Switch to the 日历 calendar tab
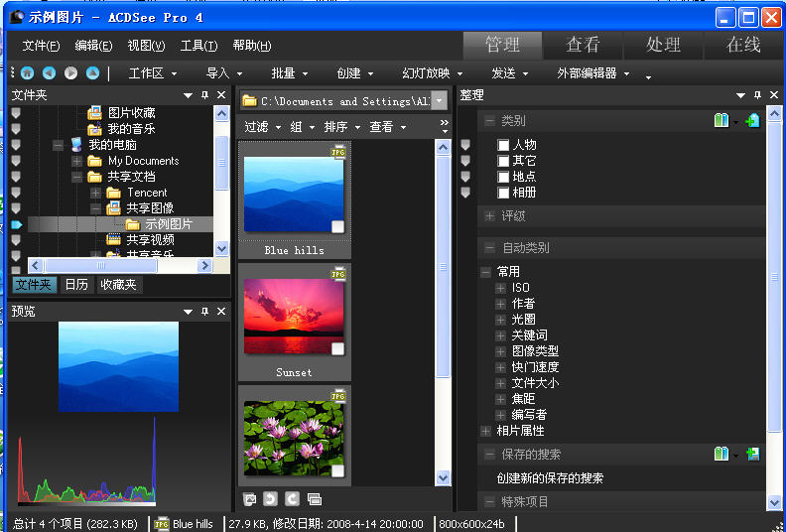 [76, 285]
